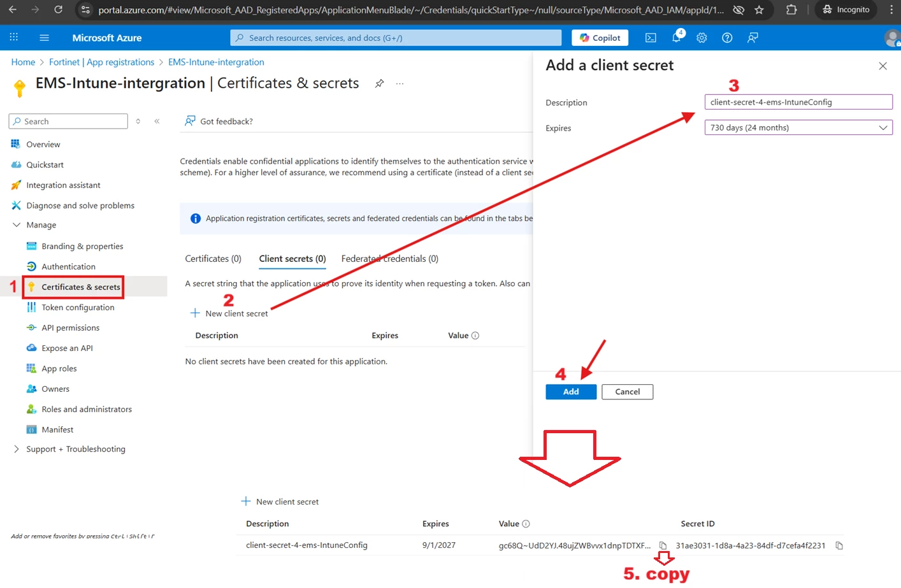Click the Description input field

pos(798,102)
